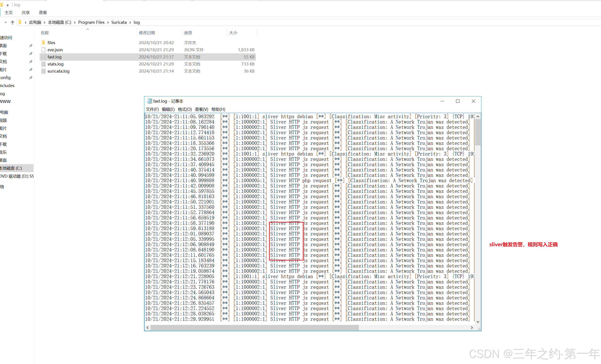Click the Notepad horizontal scrollbar thumb

click(254, 328)
